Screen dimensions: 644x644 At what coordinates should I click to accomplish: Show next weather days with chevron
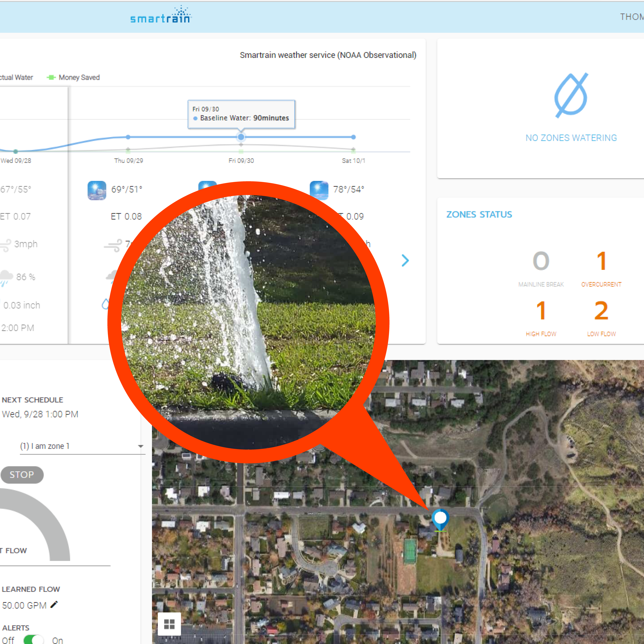point(405,260)
